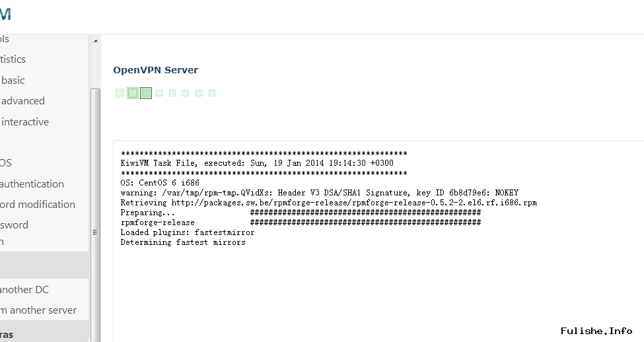Open the statistics page from the sidebar
Viewport: 644px width, 342px height.
click(x=13, y=59)
